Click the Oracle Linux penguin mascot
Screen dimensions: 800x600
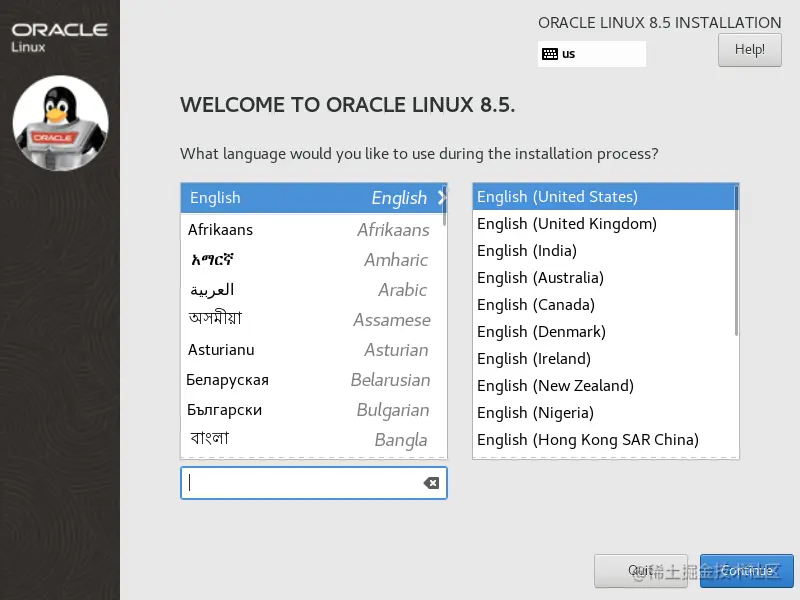pos(60,123)
